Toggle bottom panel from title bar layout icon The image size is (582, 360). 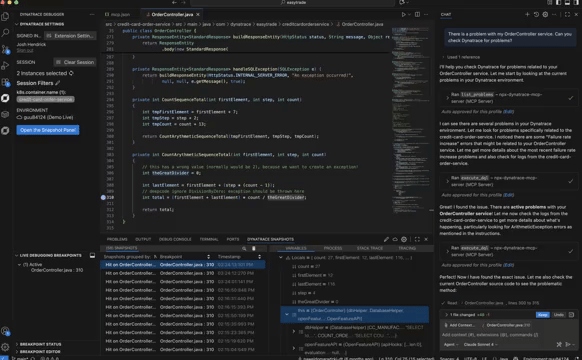pos(567,3)
